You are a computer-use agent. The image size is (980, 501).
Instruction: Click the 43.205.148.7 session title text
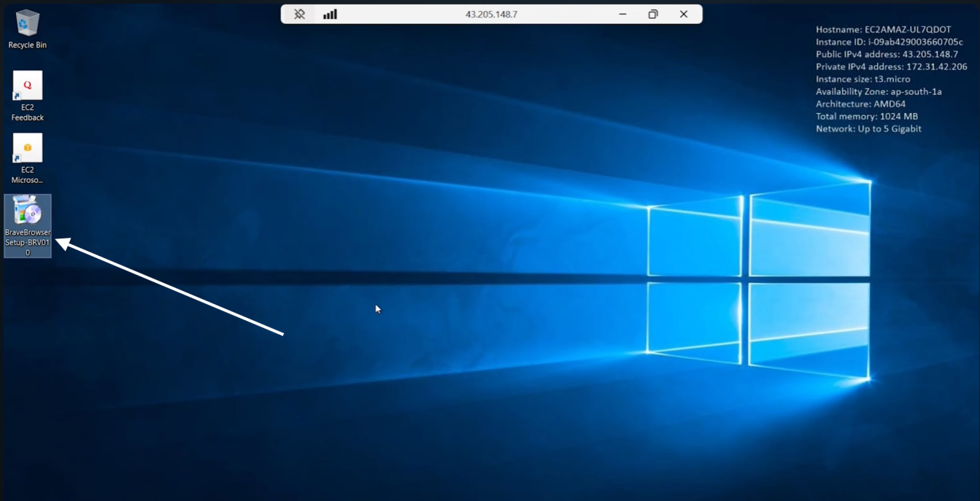[491, 14]
